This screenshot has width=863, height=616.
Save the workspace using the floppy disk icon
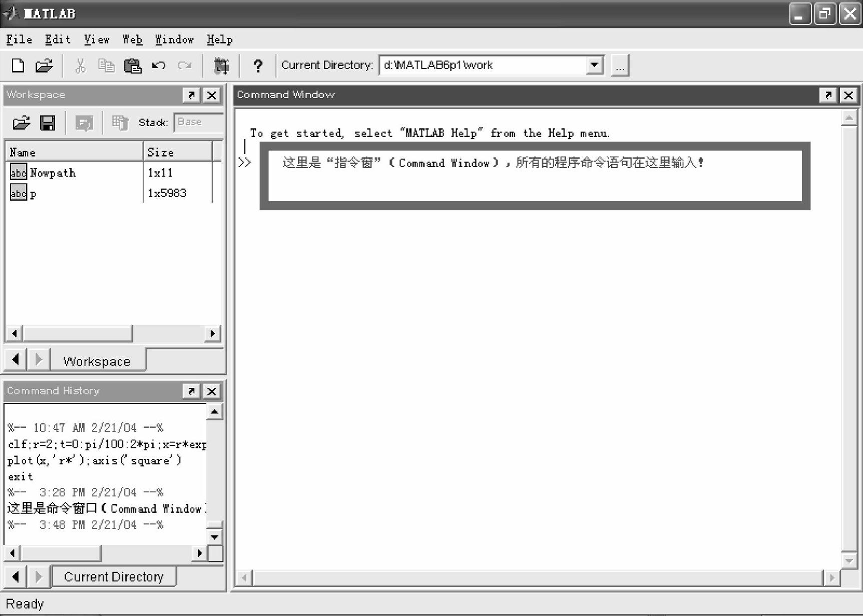(x=48, y=123)
